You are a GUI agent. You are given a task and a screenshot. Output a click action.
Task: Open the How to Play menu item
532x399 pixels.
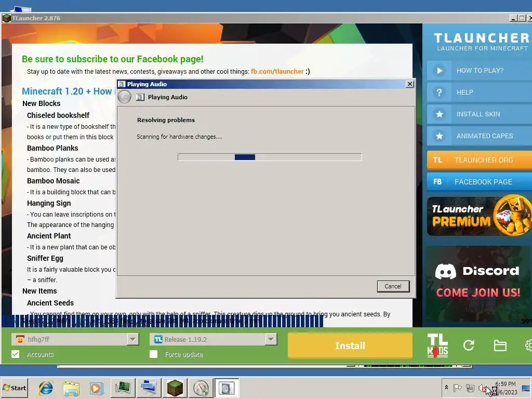point(480,71)
